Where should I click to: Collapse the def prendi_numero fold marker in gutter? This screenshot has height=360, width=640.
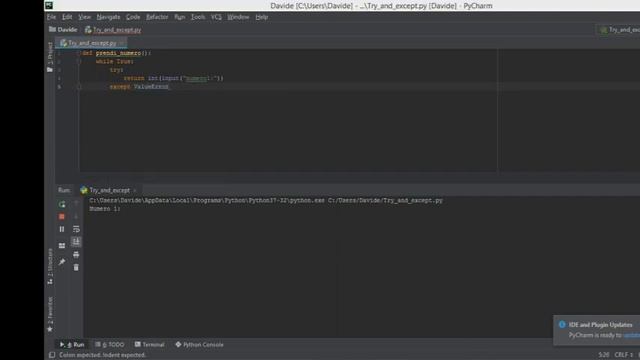[80, 53]
